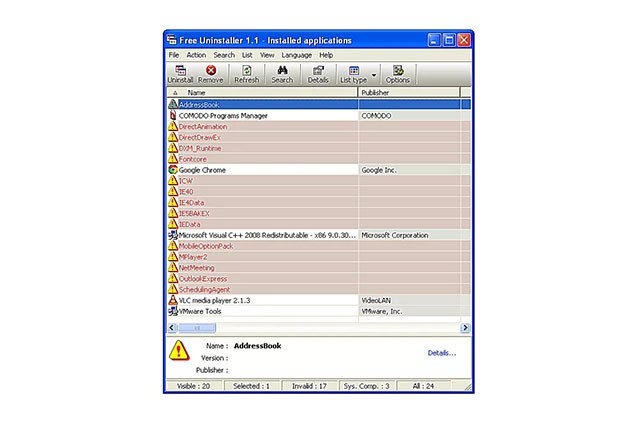Click the red Remove icon
The image size is (640, 427).
pos(211,71)
